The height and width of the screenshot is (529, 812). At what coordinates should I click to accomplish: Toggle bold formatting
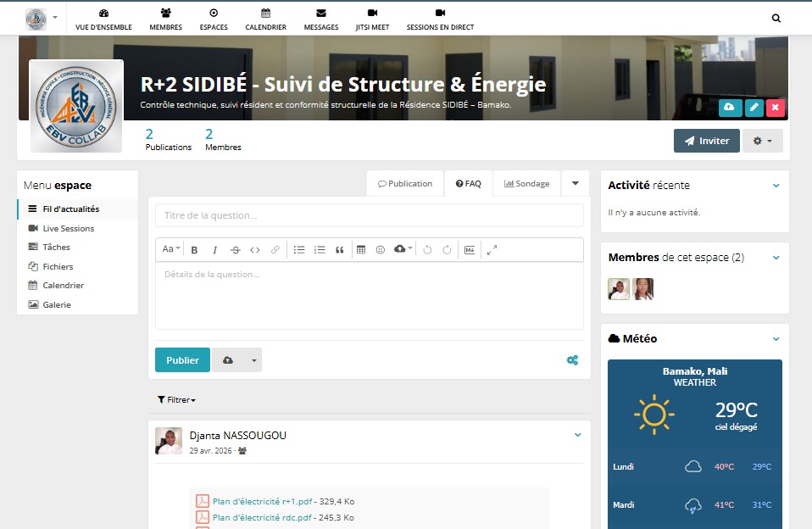pyautogui.click(x=195, y=250)
